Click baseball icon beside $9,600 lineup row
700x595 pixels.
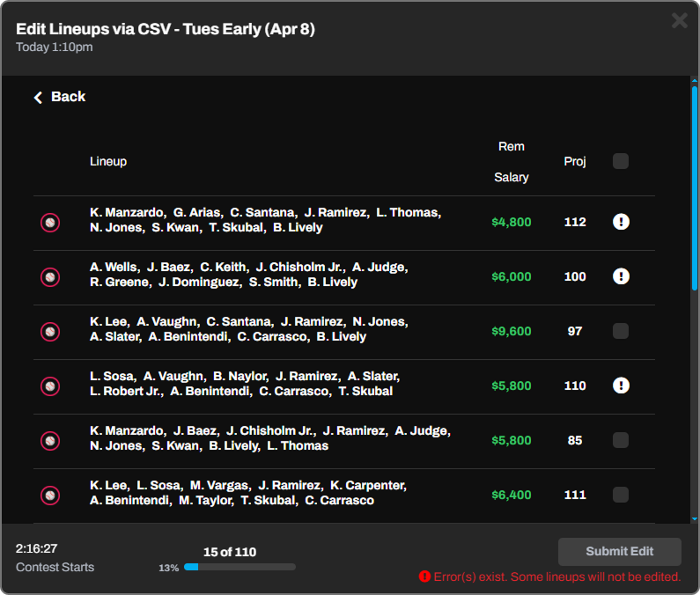pos(50,332)
